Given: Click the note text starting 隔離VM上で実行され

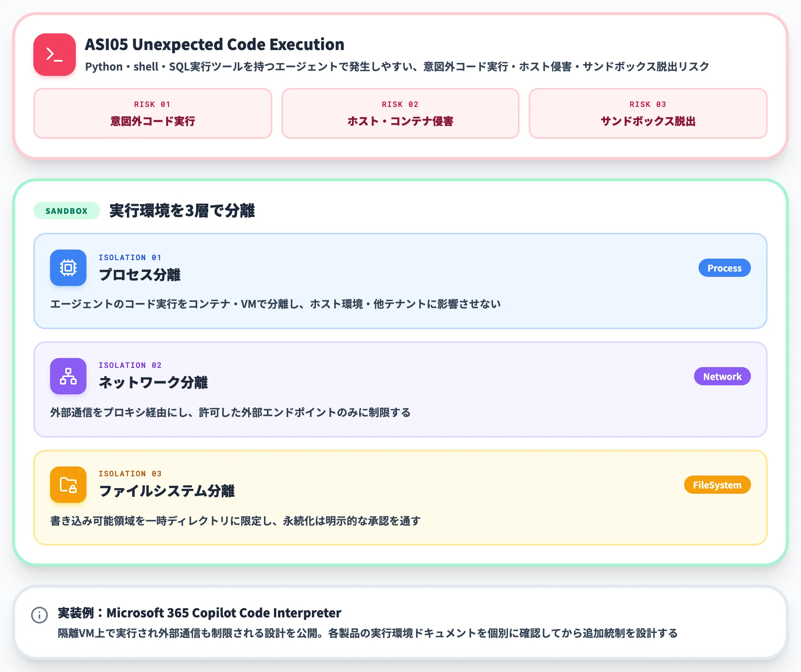Looking at the screenshot, I should [x=368, y=633].
